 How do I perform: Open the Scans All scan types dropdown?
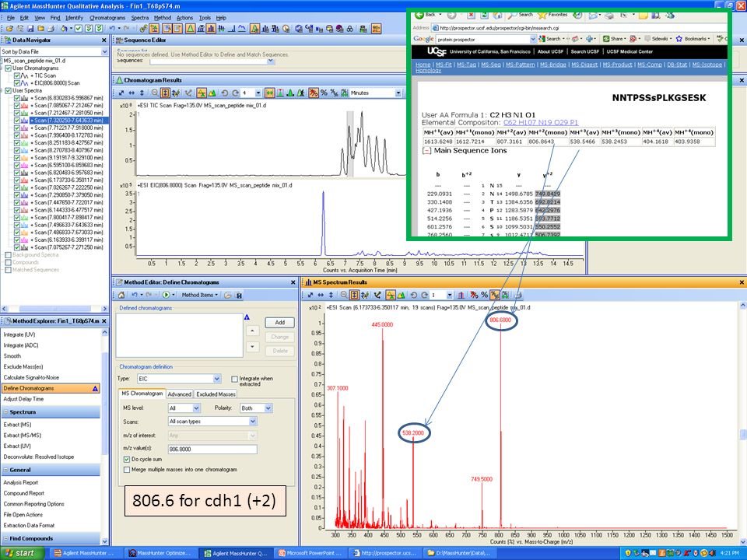tap(253, 422)
